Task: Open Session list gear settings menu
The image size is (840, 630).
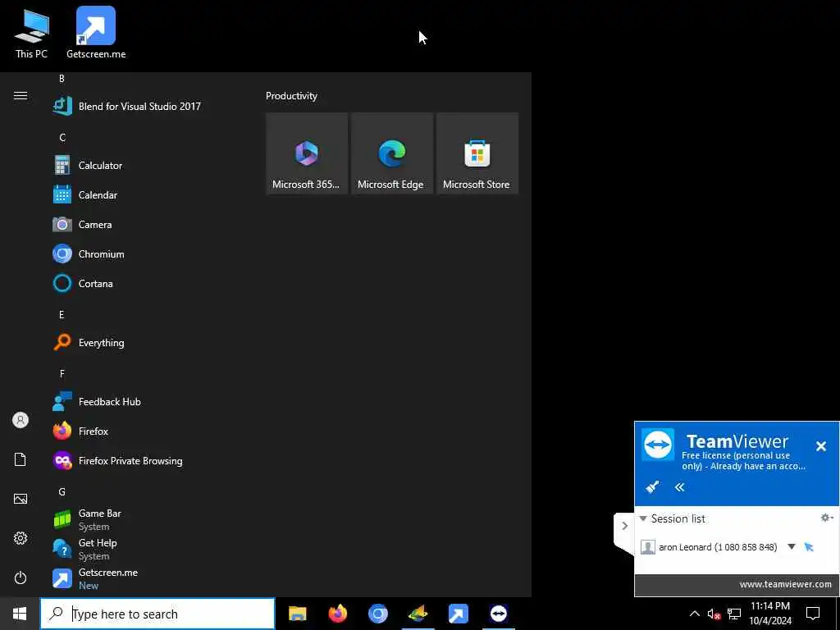Action: [827, 518]
